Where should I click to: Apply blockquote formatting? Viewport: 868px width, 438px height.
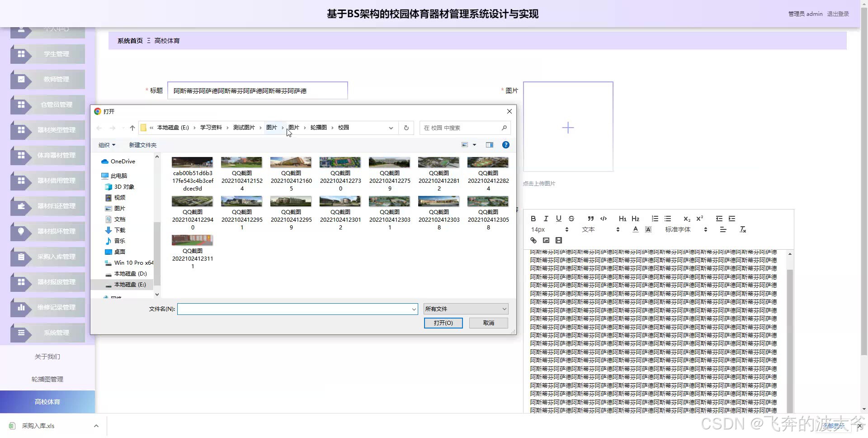click(x=590, y=219)
